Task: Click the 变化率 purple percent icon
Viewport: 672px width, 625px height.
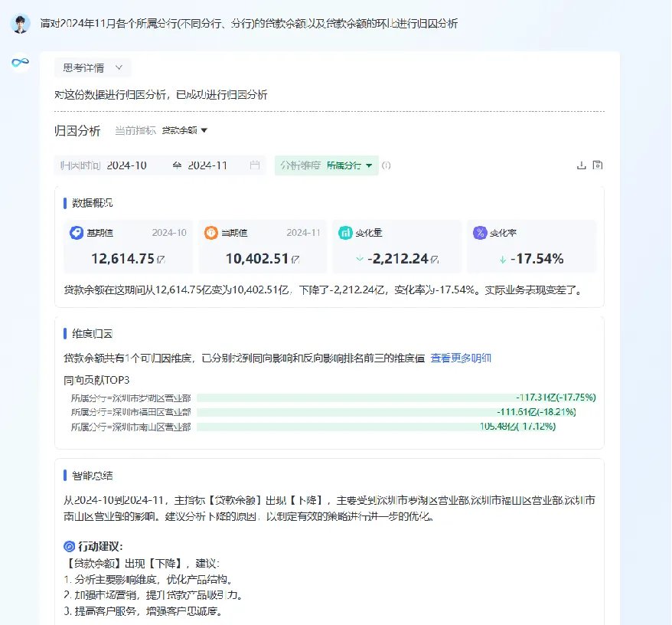Action: pyautogui.click(x=480, y=233)
